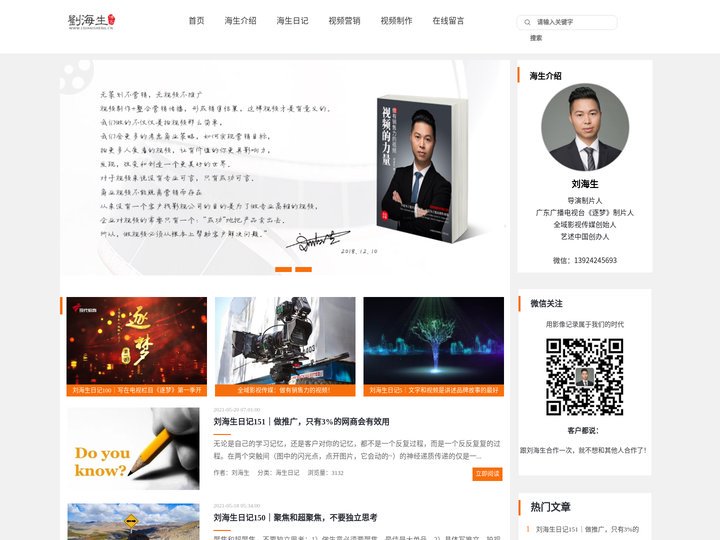Open 在线留言 navigation item
This screenshot has height=540, width=720.
(x=448, y=21)
